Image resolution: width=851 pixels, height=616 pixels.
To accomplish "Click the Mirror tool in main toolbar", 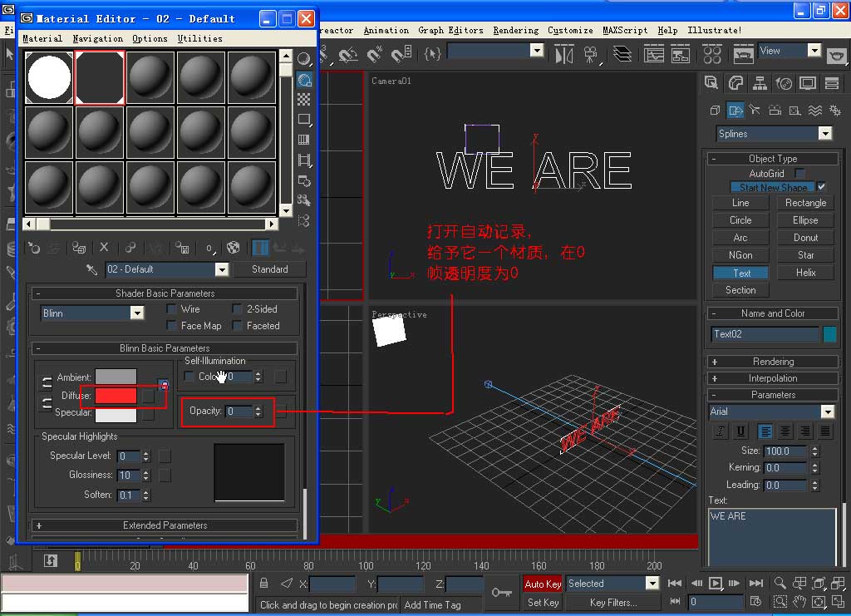I will pos(564,55).
